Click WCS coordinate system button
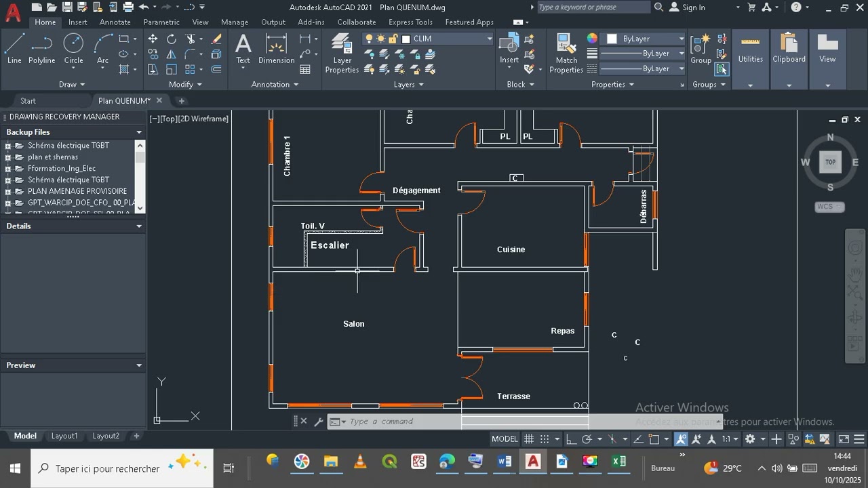The image size is (868, 488). pos(829,207)
